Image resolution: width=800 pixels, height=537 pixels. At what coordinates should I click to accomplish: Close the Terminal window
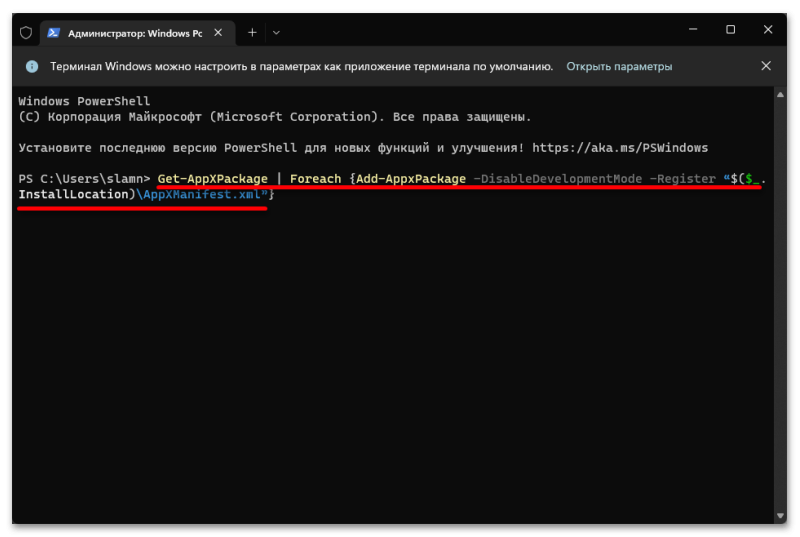pyautogui.click(x=768, y=30)
